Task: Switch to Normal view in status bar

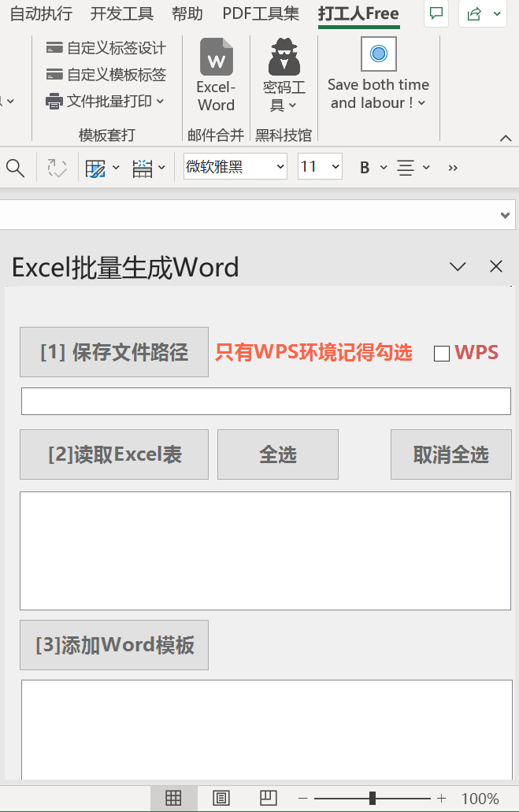Action: [x=173, y=798]
